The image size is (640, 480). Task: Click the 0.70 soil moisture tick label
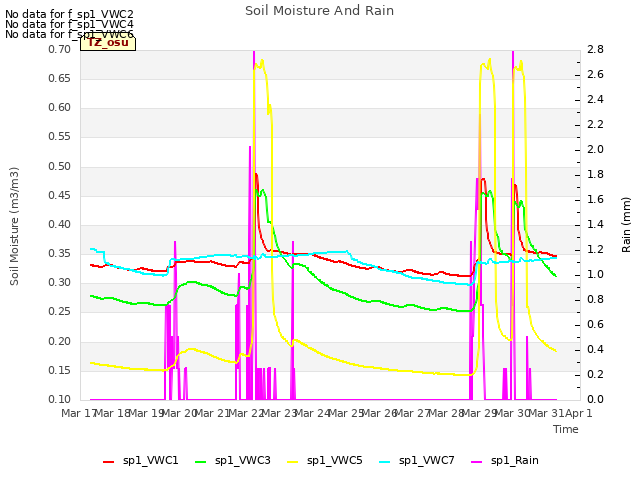point(60,49)
